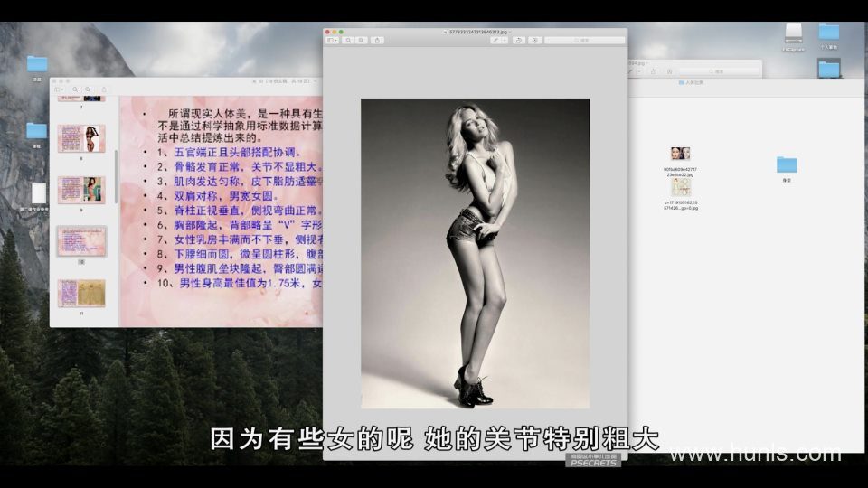
Task: Select top-left blue desktop folder
Action: coord(37,64)
